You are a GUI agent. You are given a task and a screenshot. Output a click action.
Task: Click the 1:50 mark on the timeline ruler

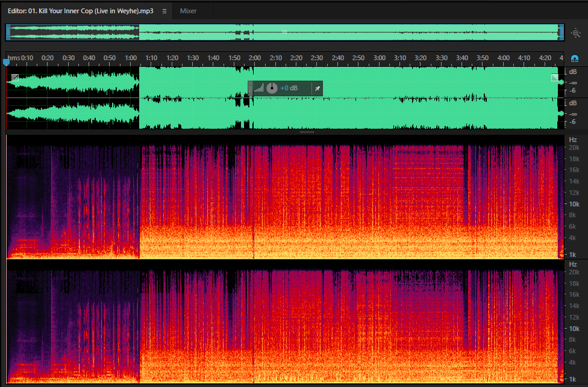coord(234,58)
